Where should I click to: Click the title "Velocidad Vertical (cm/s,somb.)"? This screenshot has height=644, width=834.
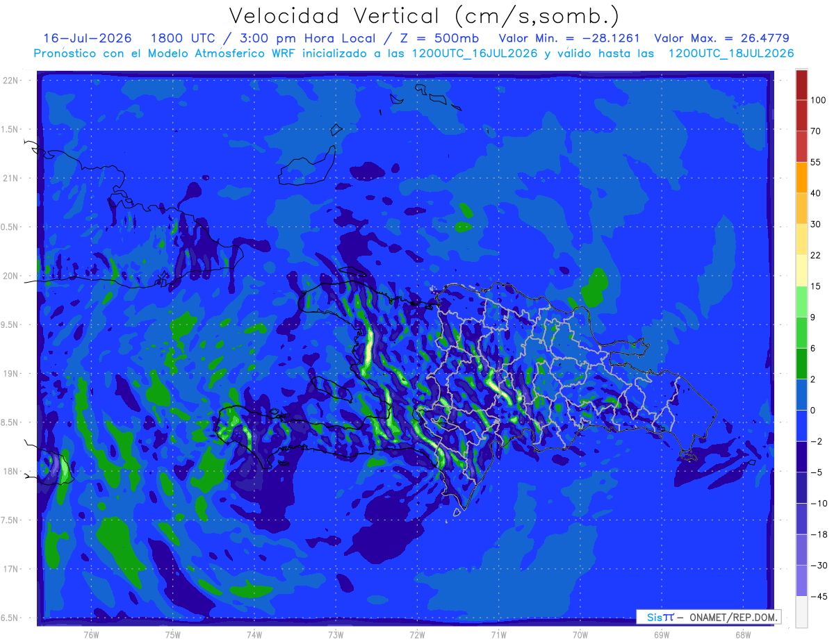(x=424, y=16)
